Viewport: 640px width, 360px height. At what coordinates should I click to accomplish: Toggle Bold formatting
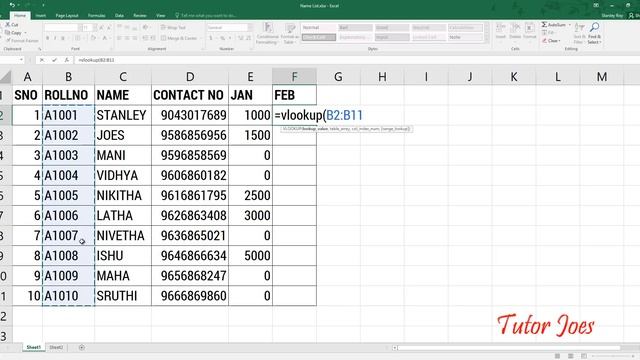[47, 38]
